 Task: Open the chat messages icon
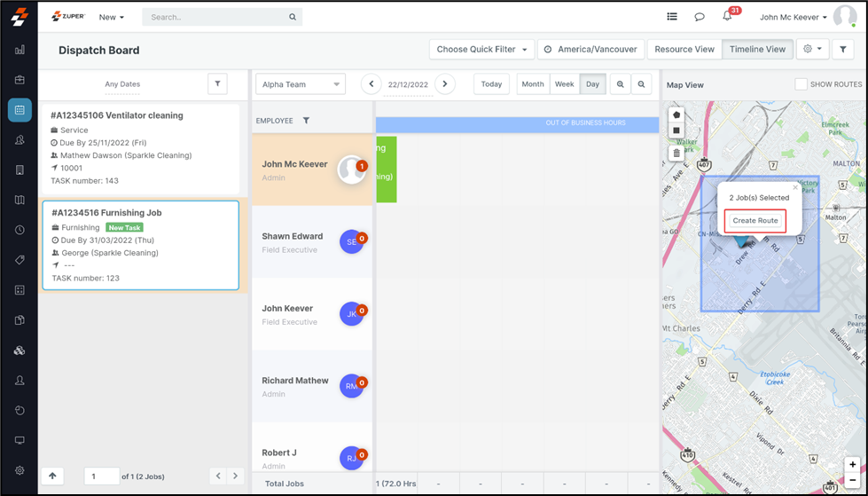[x=700, y=17]
